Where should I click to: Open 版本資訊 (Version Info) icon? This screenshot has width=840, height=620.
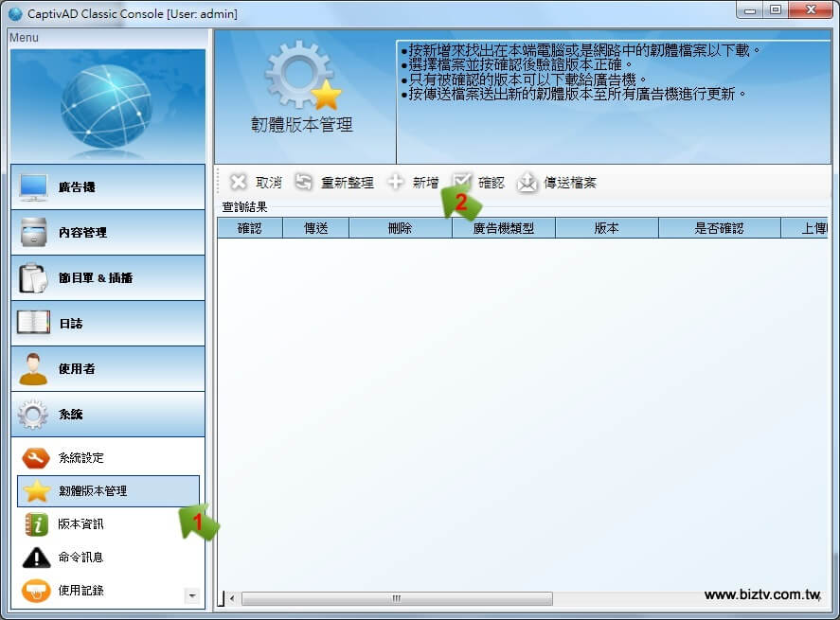coord(36,524)
